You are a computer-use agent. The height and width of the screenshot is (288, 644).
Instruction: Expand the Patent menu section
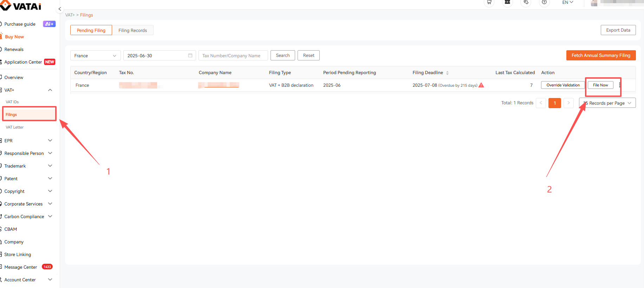click(x=50, y=178)
